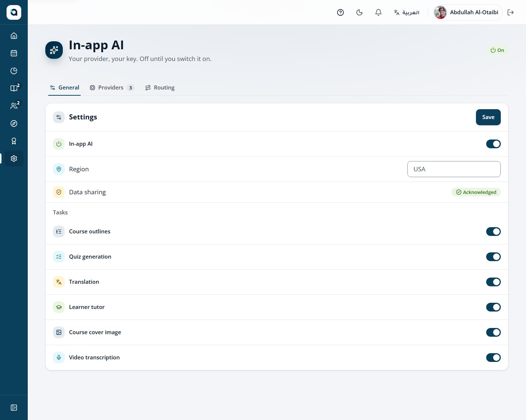Open the Routing tab
Image resolution: width=526 pixels, height=420 pixels.
click(160, 88)
